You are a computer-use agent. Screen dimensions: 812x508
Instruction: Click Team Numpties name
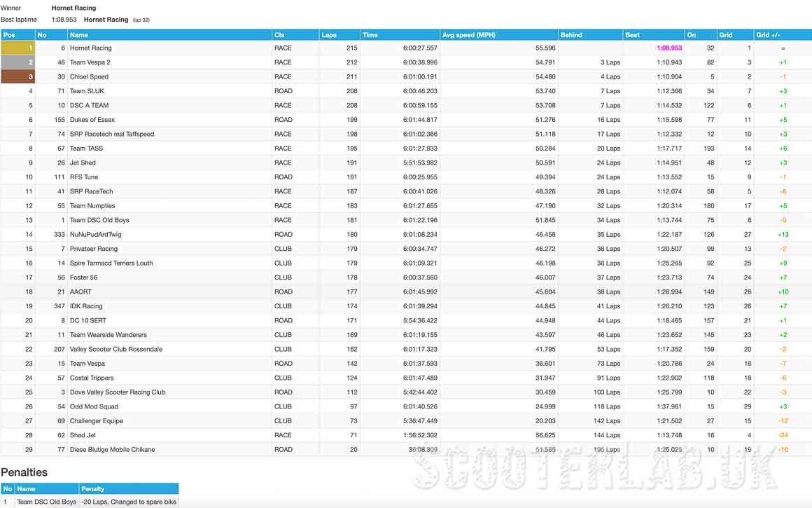92,206
